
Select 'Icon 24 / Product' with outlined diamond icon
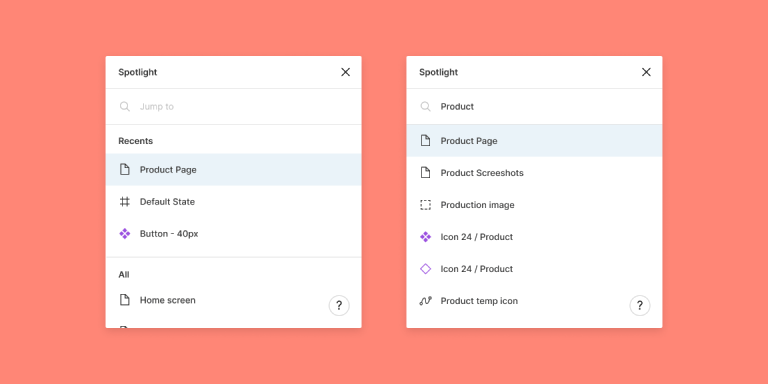click(534, 269)
